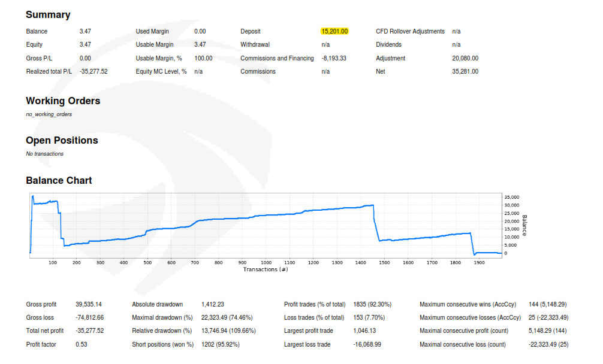This screenshot has width=603, height=364.
Task: Click the Total net profit value -35,277.52
Action: click(x=89, y=331)
